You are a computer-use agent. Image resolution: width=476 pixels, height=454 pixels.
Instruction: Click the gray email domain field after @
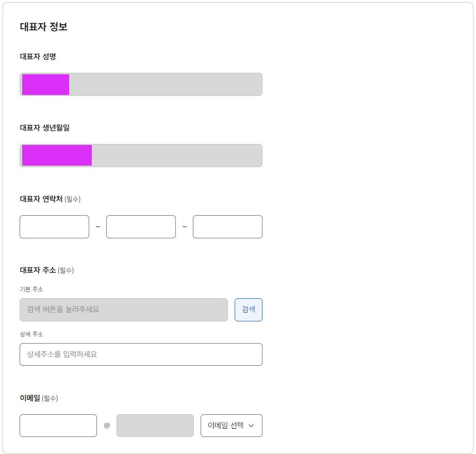click(155, 426)
